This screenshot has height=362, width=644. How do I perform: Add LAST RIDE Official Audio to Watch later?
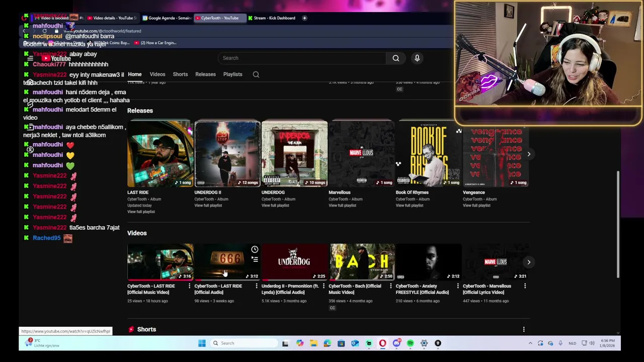tap(255, 249)
